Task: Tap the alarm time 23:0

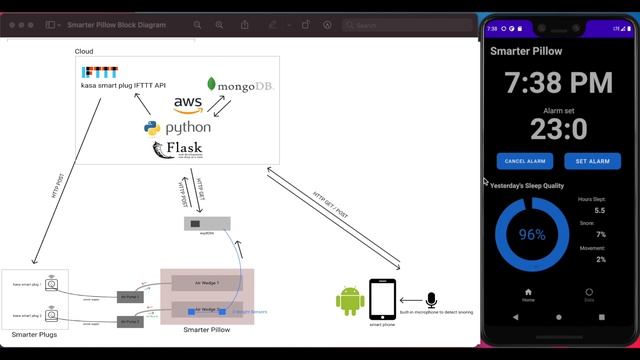Action: point(559,129)
